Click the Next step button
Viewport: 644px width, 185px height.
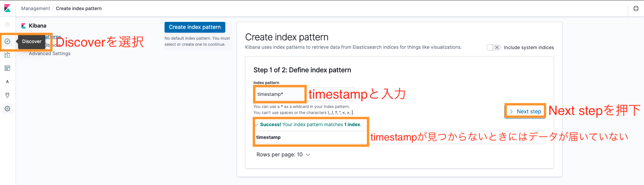point(525,111)
